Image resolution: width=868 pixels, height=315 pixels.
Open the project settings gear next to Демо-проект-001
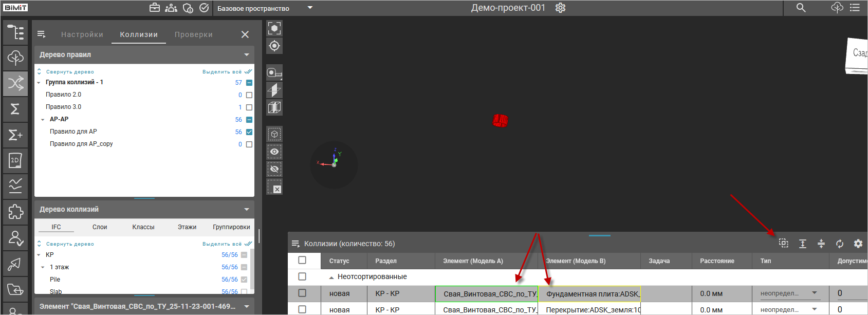click(561, 8)
